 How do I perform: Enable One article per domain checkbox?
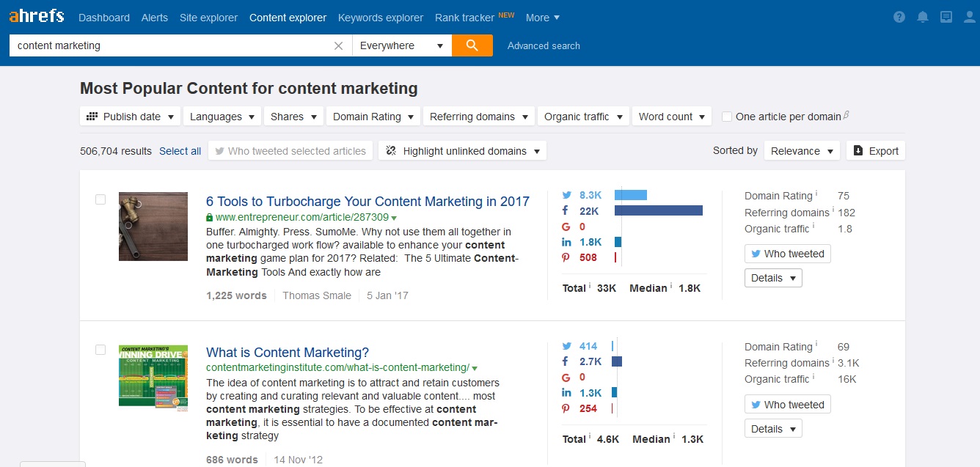[727, 117]
